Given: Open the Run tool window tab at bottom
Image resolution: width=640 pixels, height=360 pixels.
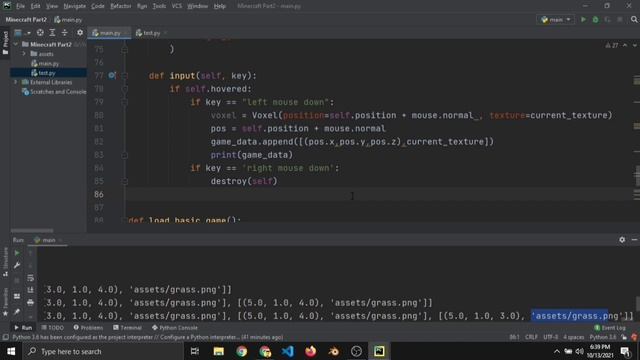Looking at the screenshot, I should pyautogui.click(x=23, y=328).
